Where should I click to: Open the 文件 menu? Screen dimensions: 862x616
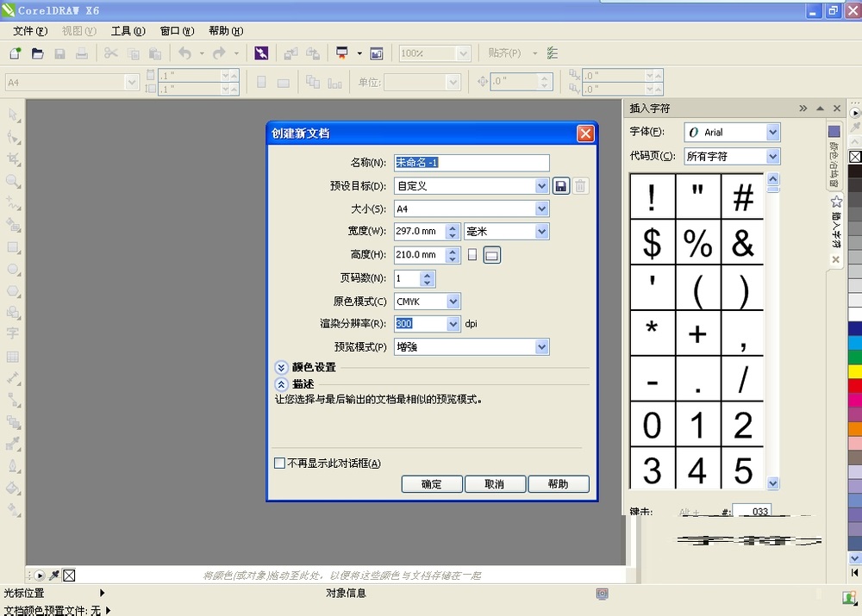click(30, 31)
